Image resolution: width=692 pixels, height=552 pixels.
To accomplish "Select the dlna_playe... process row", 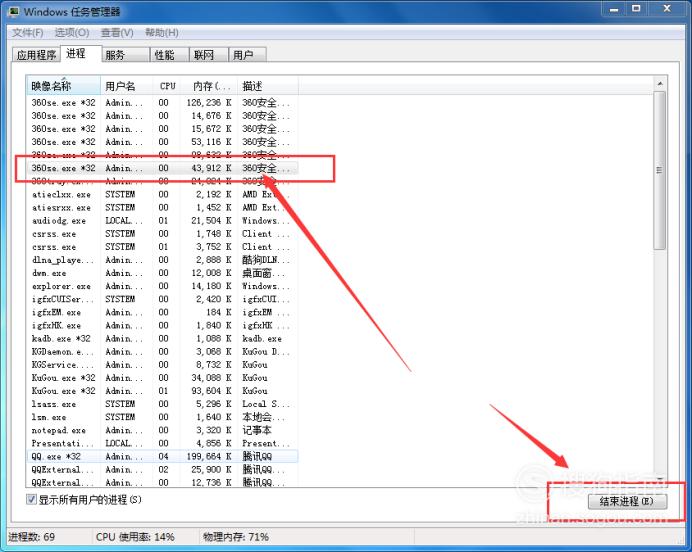I will coord(162,260).
